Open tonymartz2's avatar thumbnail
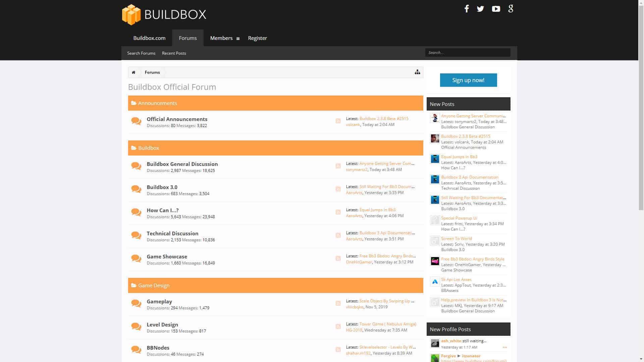This screenshot has height=362, width=644. click(x=435, y=118)
